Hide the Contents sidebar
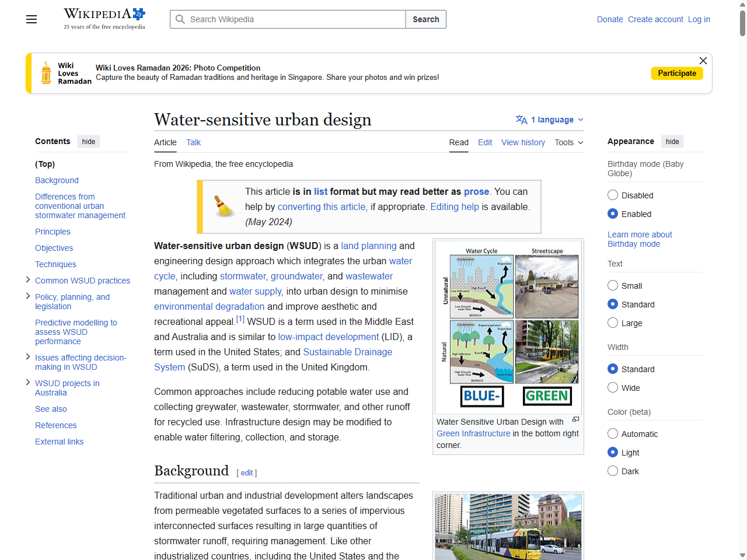Viewport: 747px width, 560px height. (88, 141)
